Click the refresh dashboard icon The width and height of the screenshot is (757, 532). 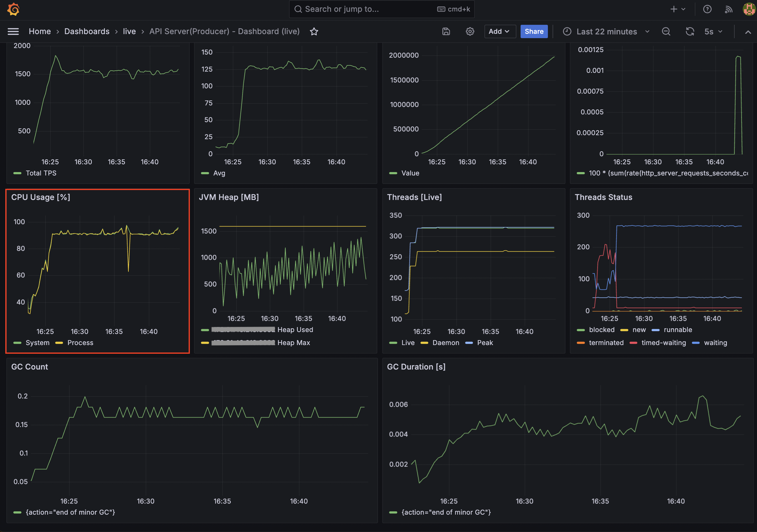[x=690, y=32]
